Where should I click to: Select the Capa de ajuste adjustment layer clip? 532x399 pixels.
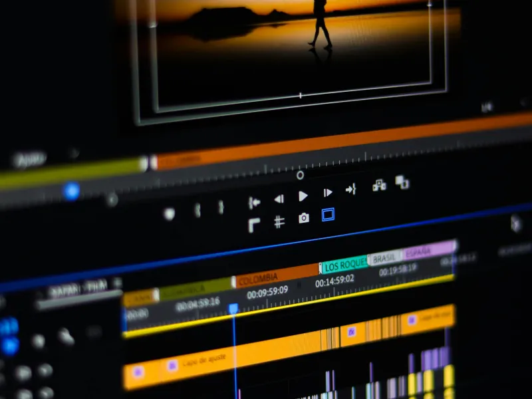tap(206, 359)
